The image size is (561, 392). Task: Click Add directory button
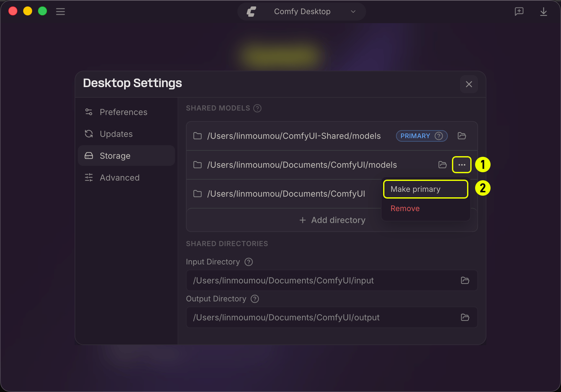pos(332,220)
